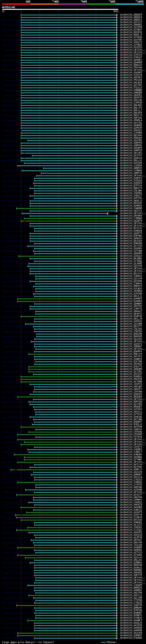The image size is (146, 644).
Task: Select hit label UniRef100_Q9SDP1
Action: [x=131, y=60]
